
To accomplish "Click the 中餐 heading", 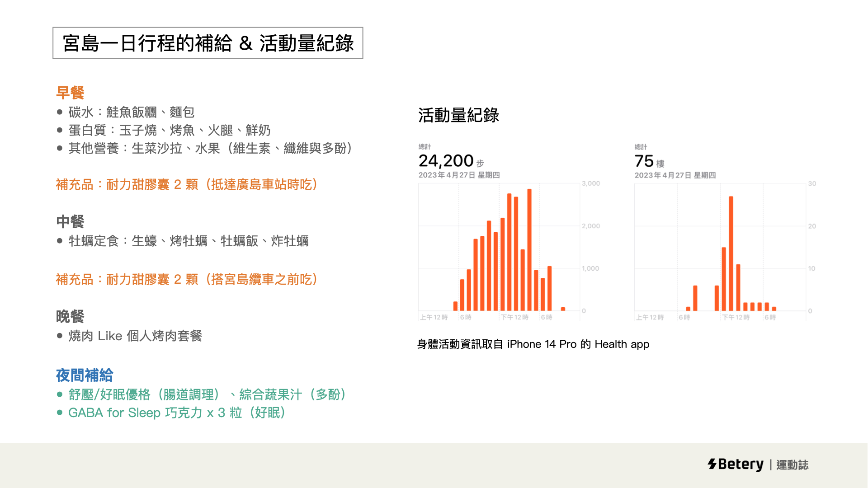I will [70, 221].
